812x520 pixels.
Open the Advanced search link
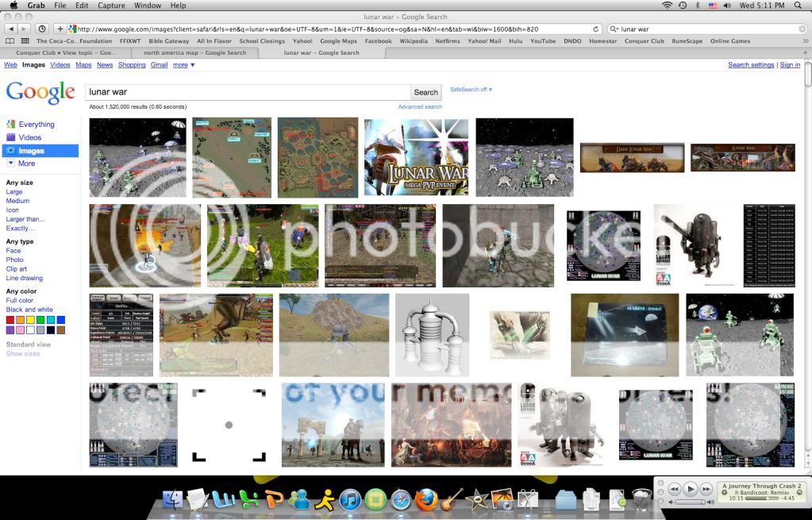point(420,106)
